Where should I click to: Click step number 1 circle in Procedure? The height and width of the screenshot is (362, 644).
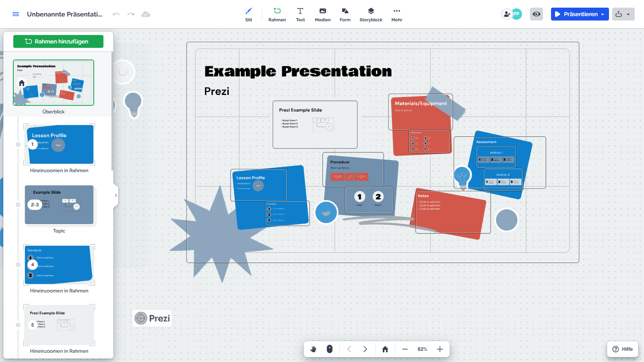(x=360, y=197)
